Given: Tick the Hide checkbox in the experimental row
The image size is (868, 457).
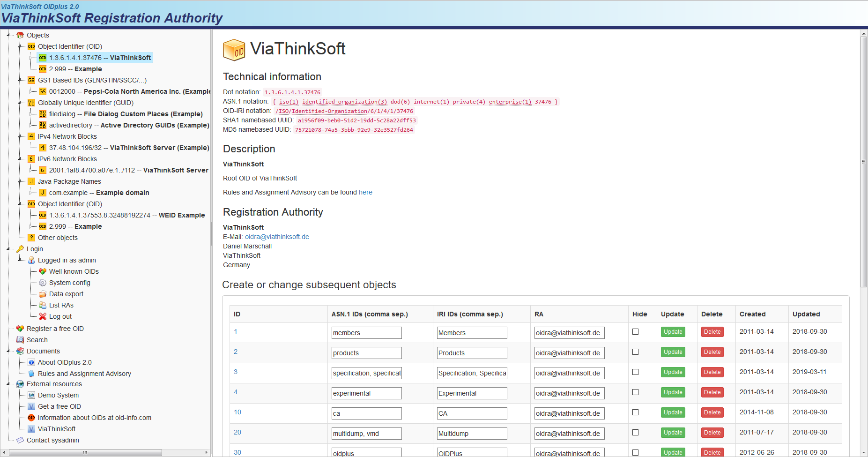Looking at the screenshot, I should [635, 392].
